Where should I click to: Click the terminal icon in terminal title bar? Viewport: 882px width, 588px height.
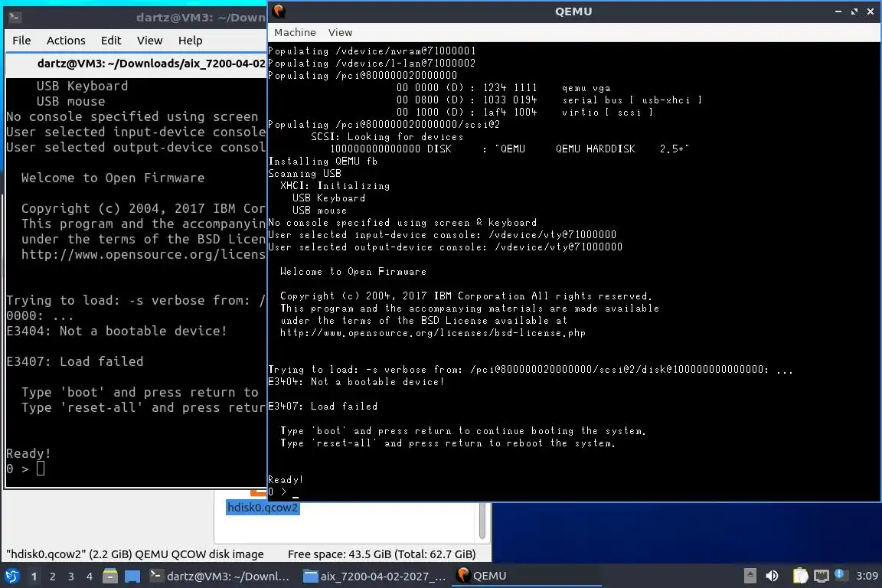click(x=15, y=17)
